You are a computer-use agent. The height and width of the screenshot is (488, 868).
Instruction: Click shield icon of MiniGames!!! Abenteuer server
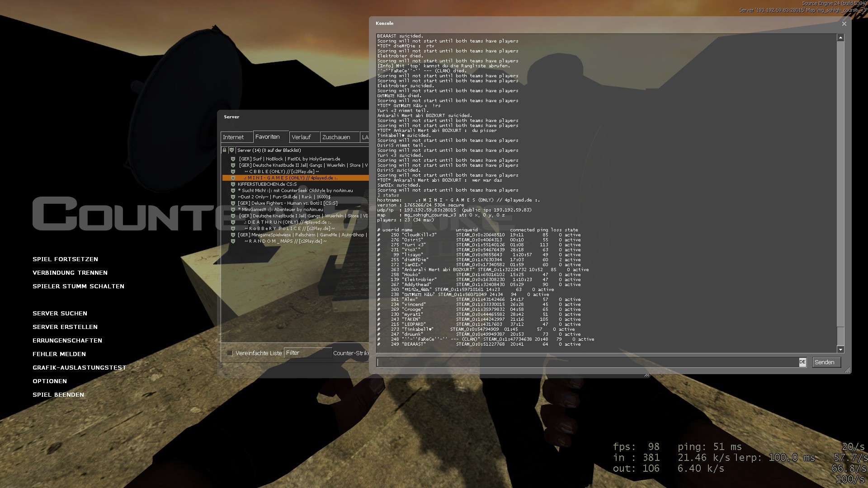click(233, 210)
